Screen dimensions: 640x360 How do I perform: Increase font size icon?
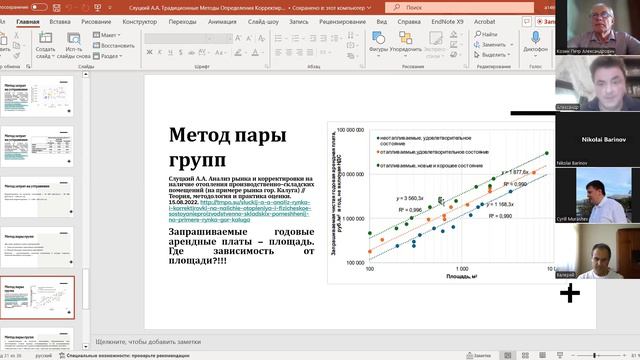point(238,38)
